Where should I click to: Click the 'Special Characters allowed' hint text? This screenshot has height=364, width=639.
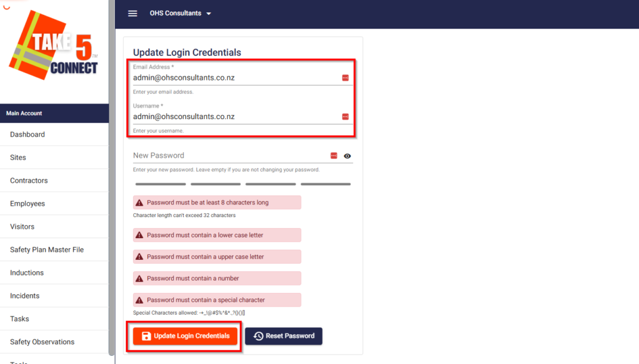[189, 313]
